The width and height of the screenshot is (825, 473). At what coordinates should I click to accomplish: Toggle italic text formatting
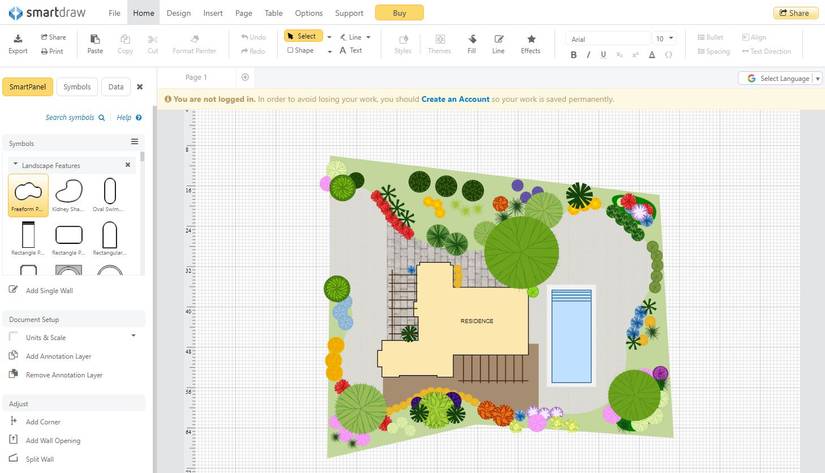[x=589, y=55]
